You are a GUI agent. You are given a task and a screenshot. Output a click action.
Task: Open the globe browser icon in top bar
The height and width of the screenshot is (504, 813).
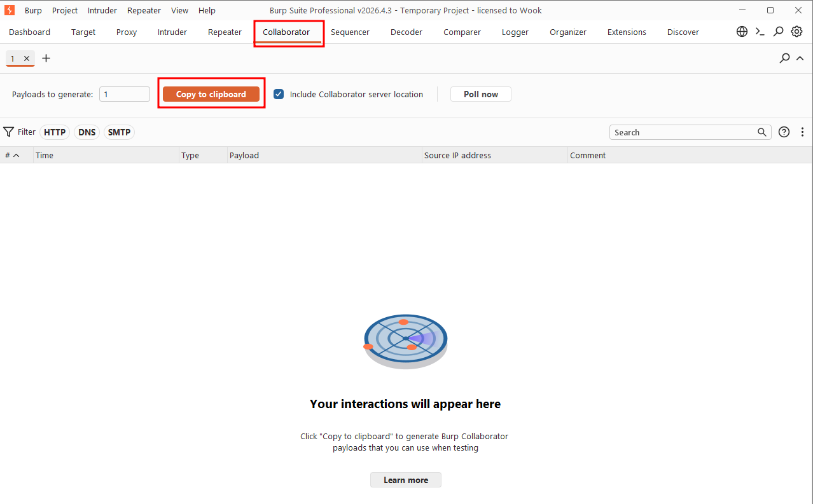742,32
